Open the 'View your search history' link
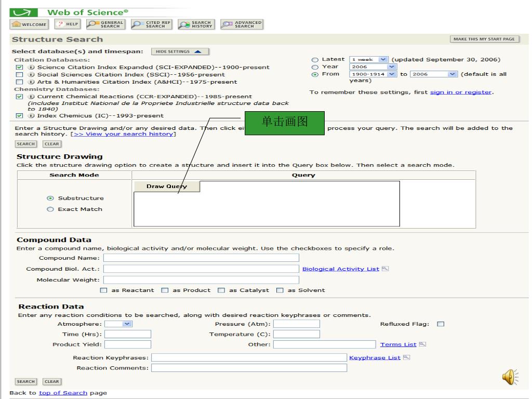Viewport: 532px width, 399px height. [124, 134]
